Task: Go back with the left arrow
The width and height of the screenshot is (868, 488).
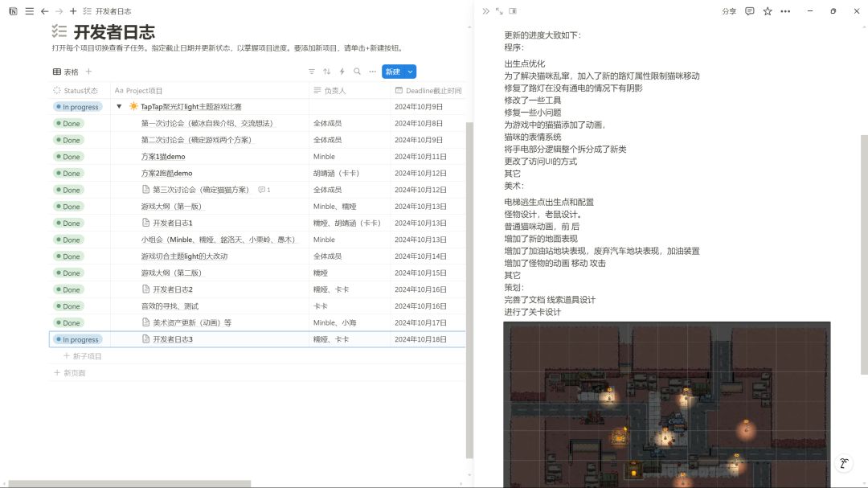Action: point(45,11)
